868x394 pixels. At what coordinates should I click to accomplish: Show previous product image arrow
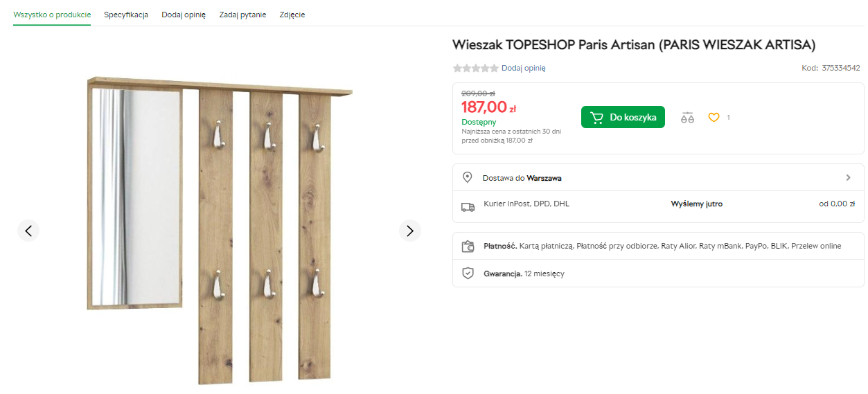tap(28, 231)
